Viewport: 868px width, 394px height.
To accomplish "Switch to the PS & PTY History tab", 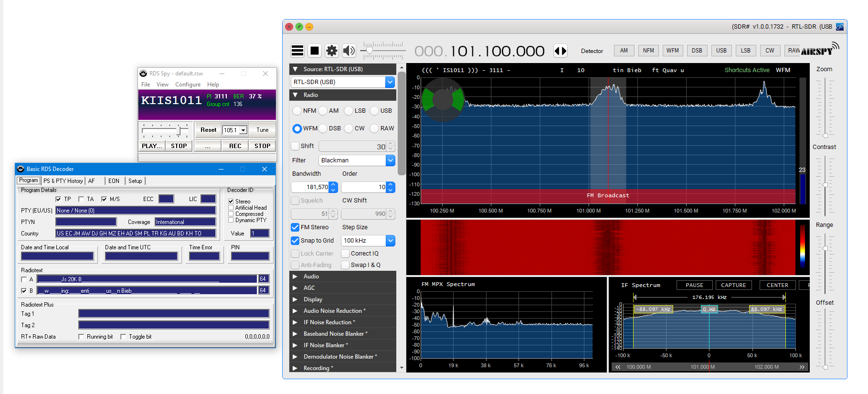I will (63, 181).
